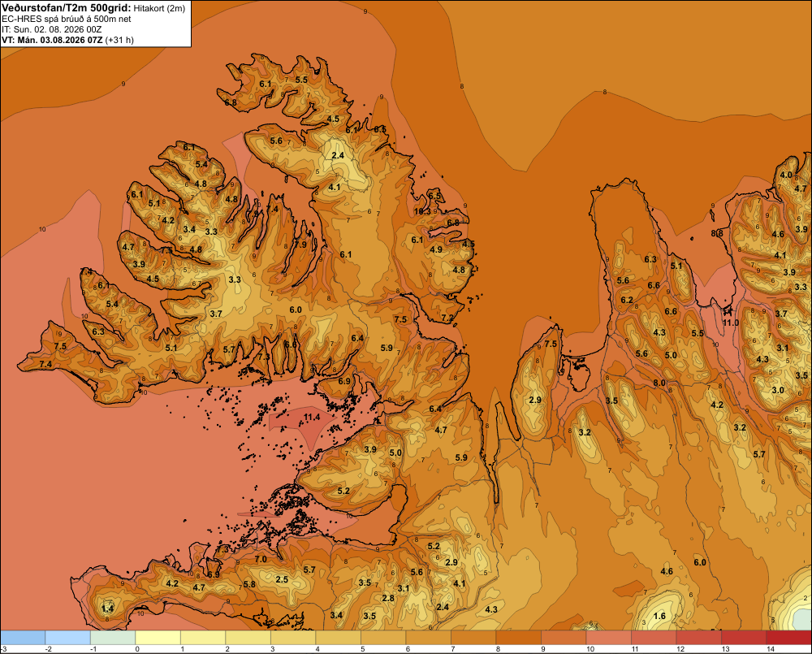Click the 10.3 value on the Strandir coast
Image resolution: width=812 pixels, height=654 pixels.
click(x=422, y=211)
